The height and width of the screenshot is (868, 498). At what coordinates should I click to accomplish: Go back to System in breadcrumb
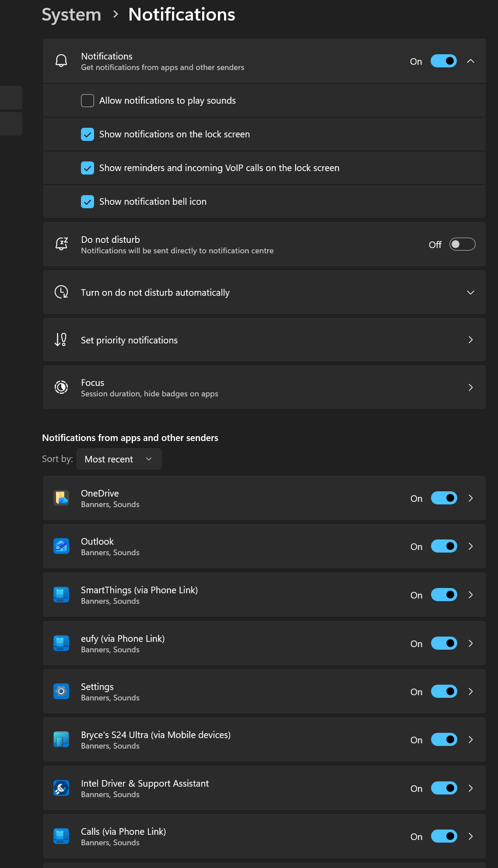(x=71, y=14)
